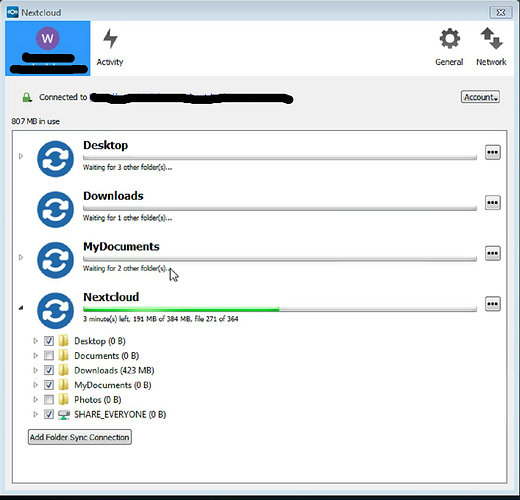Select the user account tab with W avatar

[x=48, y=48]
